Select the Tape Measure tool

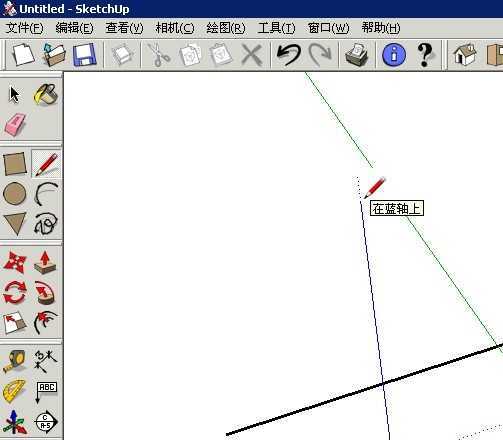point(14,361)
